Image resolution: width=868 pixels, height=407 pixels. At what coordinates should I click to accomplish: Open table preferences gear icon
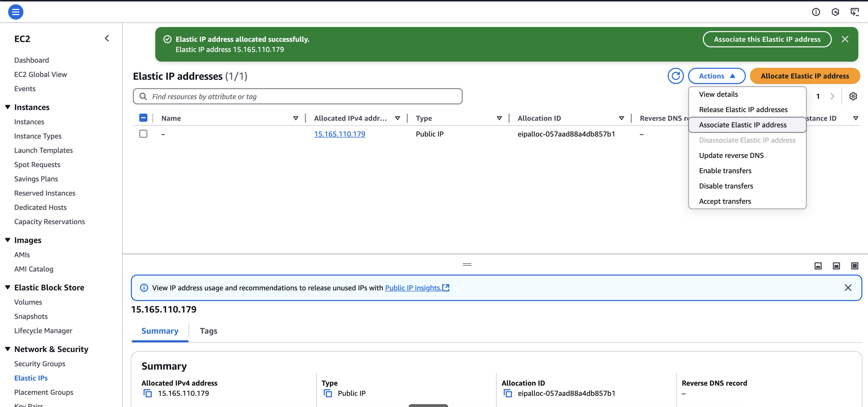click(853, 97)
